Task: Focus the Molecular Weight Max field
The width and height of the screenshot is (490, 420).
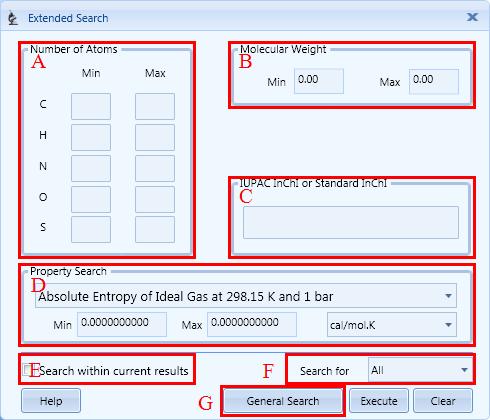Action: 434,82
